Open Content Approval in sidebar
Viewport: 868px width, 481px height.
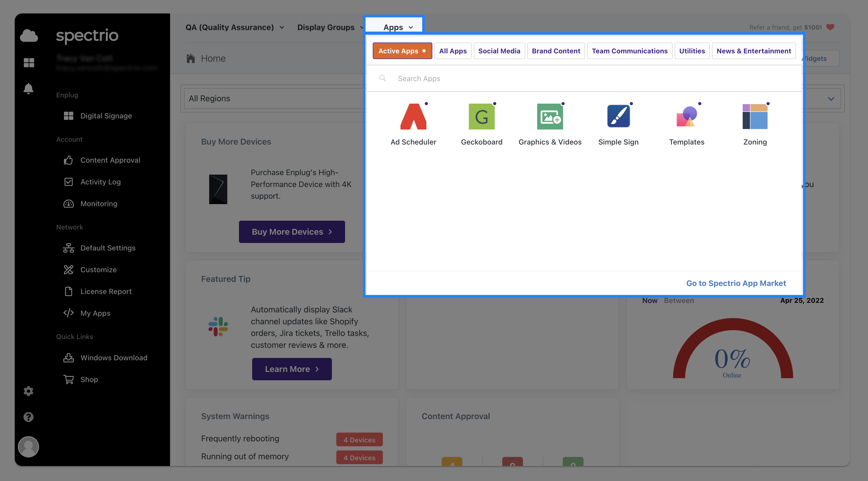pos(110,160)
